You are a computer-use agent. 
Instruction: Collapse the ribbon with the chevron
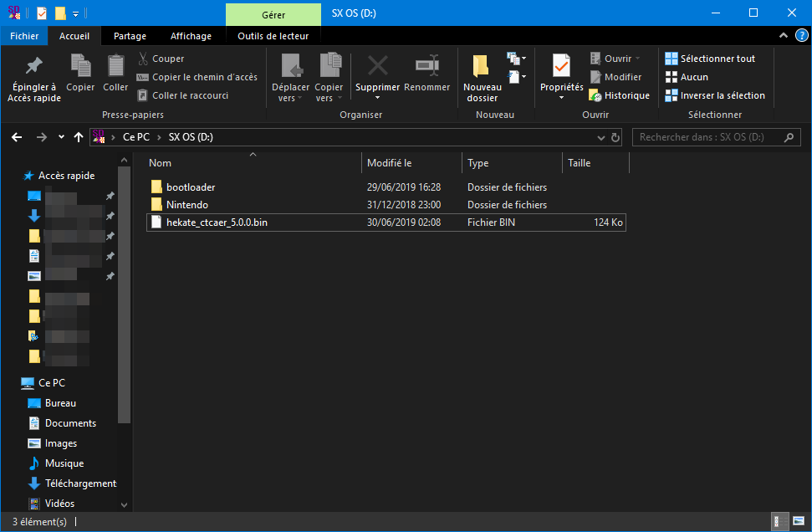point(784,36)
